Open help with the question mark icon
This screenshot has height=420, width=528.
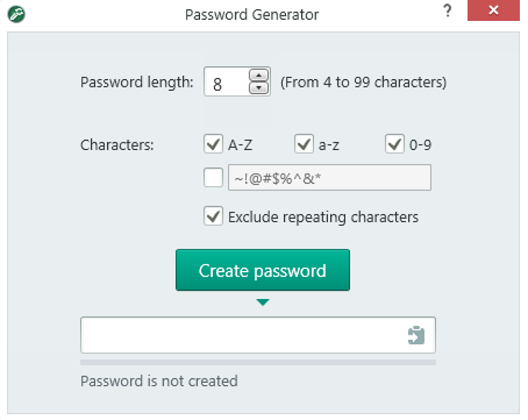(448, 11)
